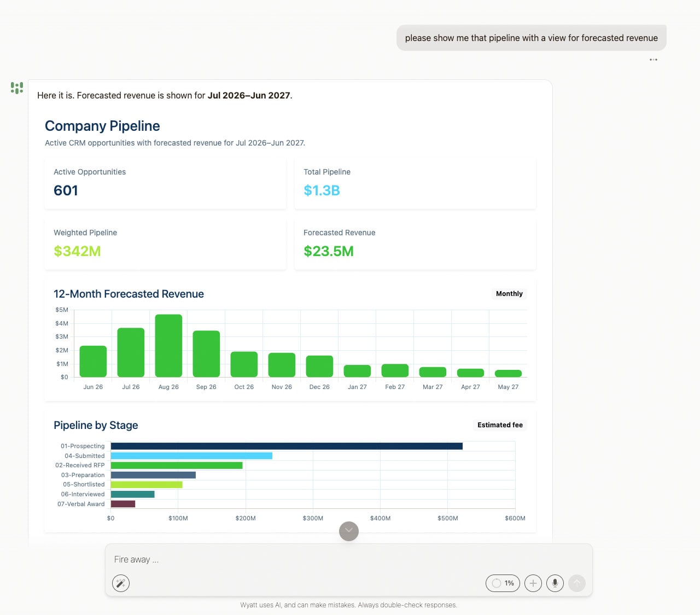The width and height of the screenshot is (700, 615).
Task: Click the 1% usage indicator
Action: (503, 583)
